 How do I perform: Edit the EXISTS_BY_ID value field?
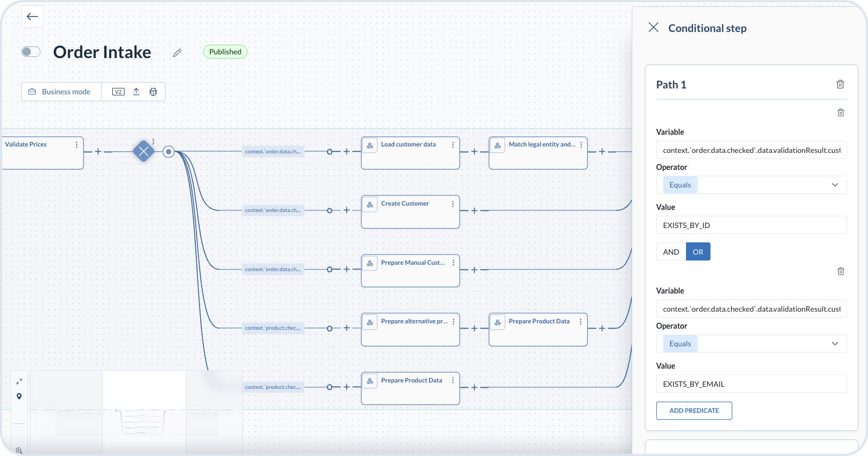tap(751, 225)
